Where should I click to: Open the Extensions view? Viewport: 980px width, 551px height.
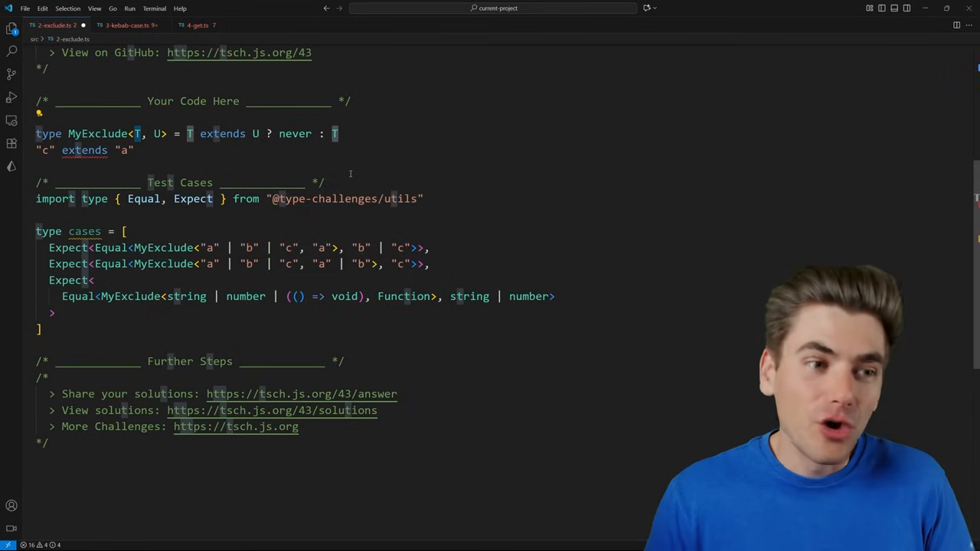pos(11,143)
